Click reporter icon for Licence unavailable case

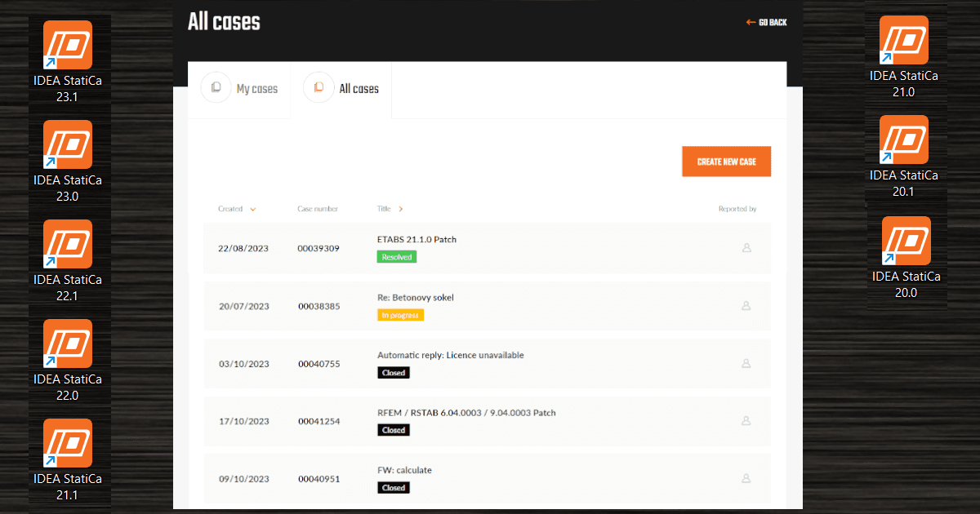point(746,364)
